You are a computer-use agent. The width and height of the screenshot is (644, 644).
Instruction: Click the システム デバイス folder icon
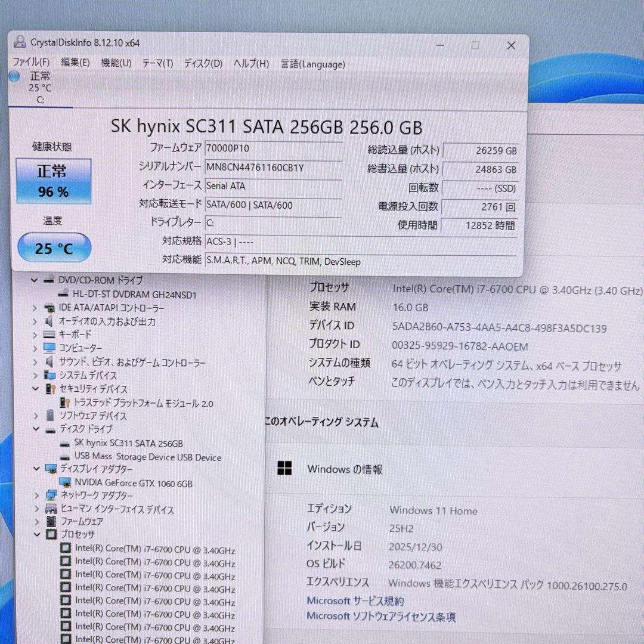[50, 375]
